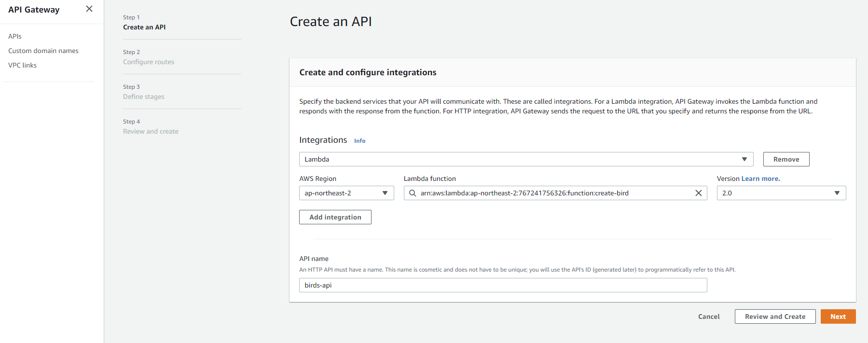Viewport: 868px width, 343px height.
Task: Click the Add integration button
Action: (x=335, y=217)
